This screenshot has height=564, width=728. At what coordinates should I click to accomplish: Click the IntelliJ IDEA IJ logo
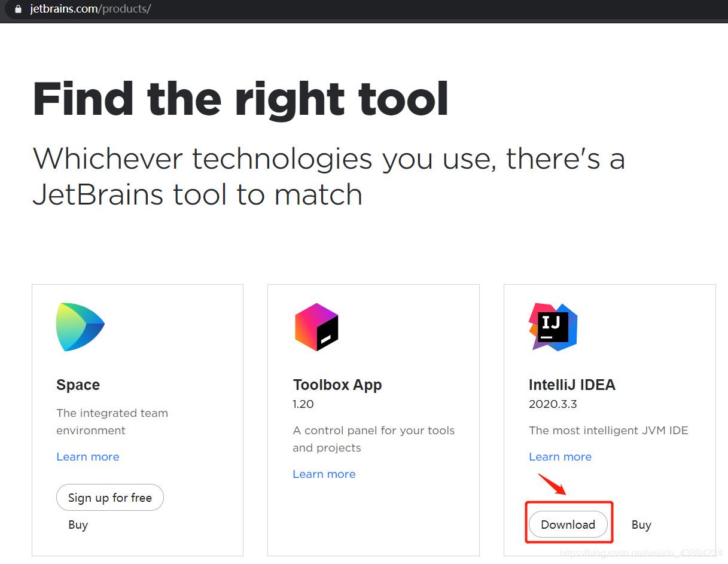coord(553,327)
